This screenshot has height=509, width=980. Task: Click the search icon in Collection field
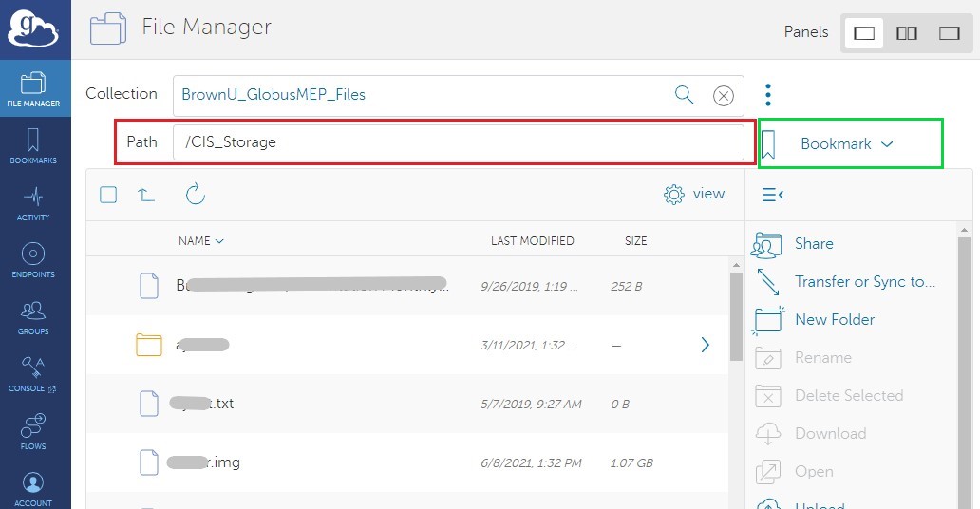tap(684, 95)
